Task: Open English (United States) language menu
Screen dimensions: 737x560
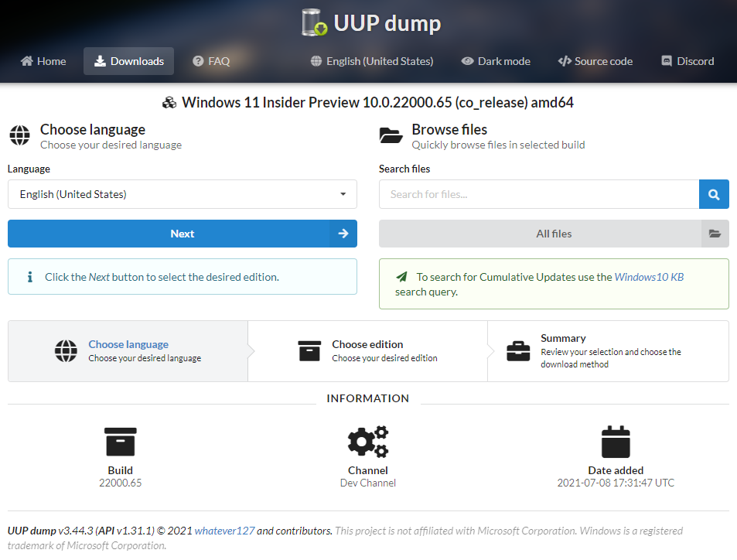Action: 372,61
